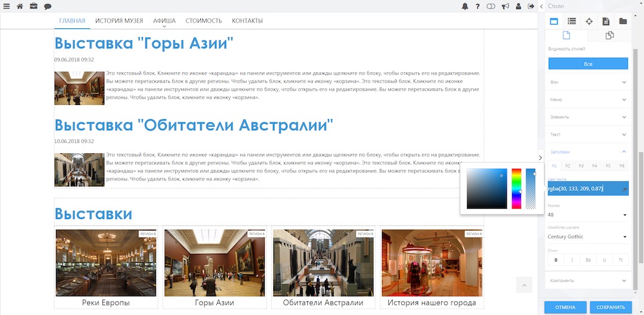Open the folder icon in panel toolbar
This screenshot has width=644, height=315.
click(623, 21)
